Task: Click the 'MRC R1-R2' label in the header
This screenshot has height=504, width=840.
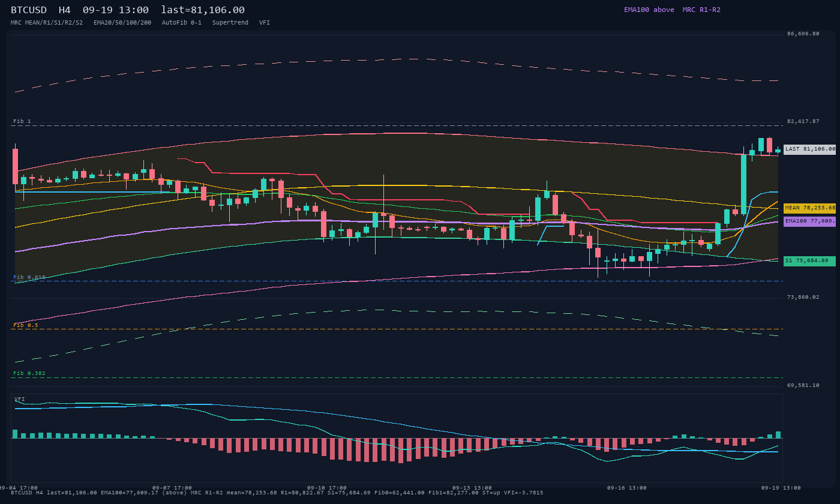Action: click(701, 10)
